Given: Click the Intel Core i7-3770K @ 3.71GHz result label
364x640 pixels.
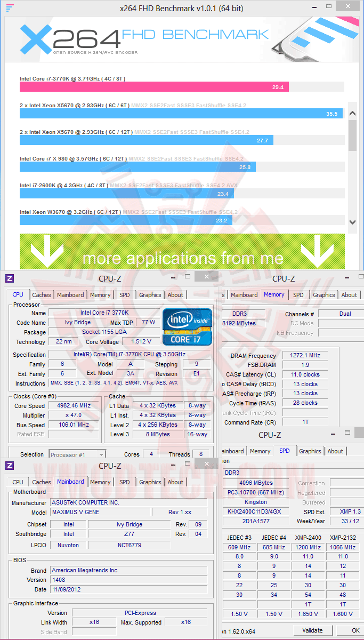Looking at the screenshot, I should (x=72, y=78).
